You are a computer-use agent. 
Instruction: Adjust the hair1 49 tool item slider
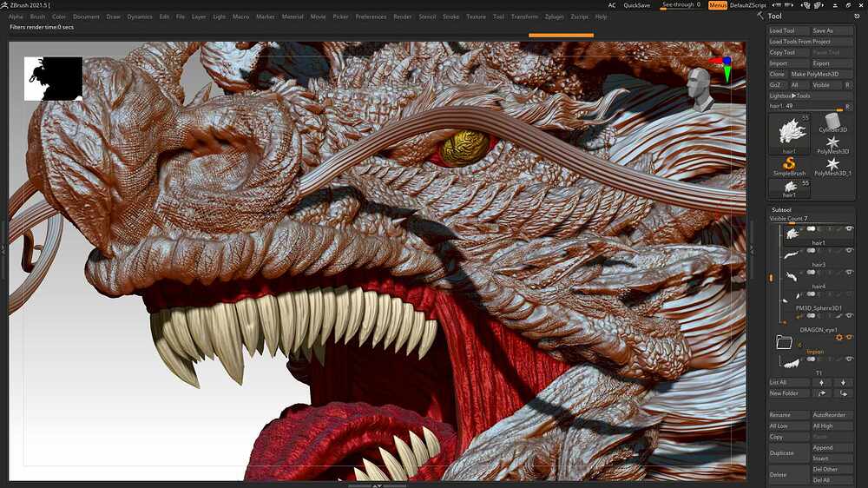coord(806,106)
